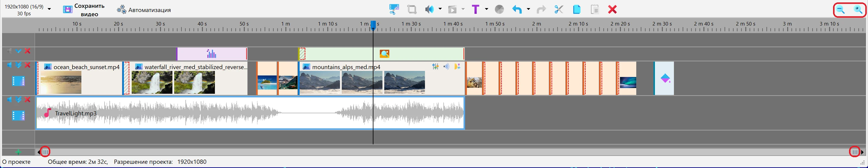Viewport: 868px width, 168px height.
Task: Zoom out the timeline
Action: click(x=841, y=10)
